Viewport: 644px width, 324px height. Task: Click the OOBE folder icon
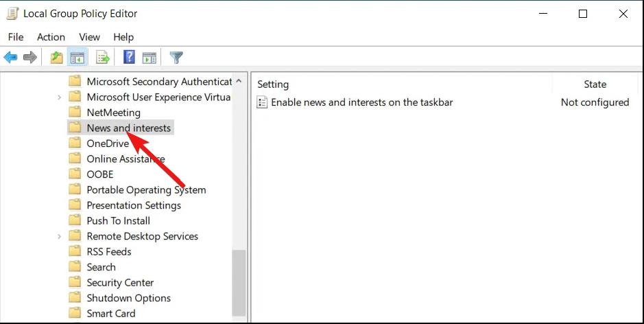click(x=75, y=174)
